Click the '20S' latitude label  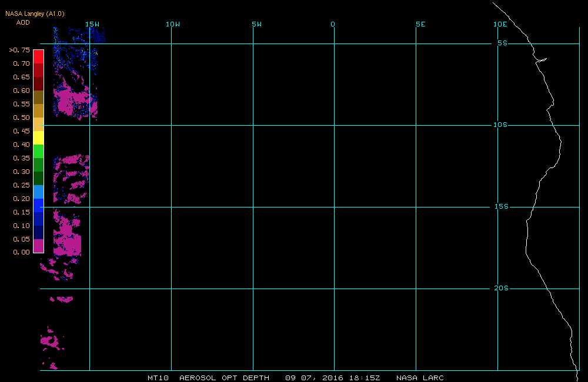click(502, 288)
